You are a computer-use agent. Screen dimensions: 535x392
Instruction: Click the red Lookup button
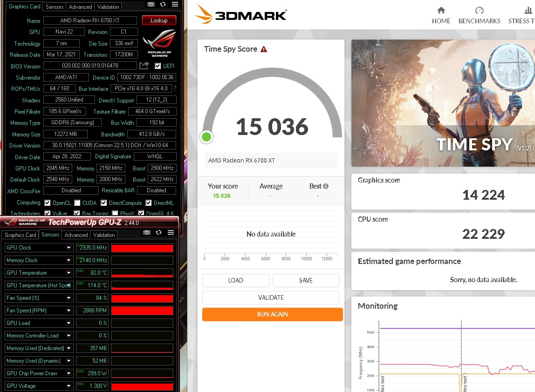point(159,20)
